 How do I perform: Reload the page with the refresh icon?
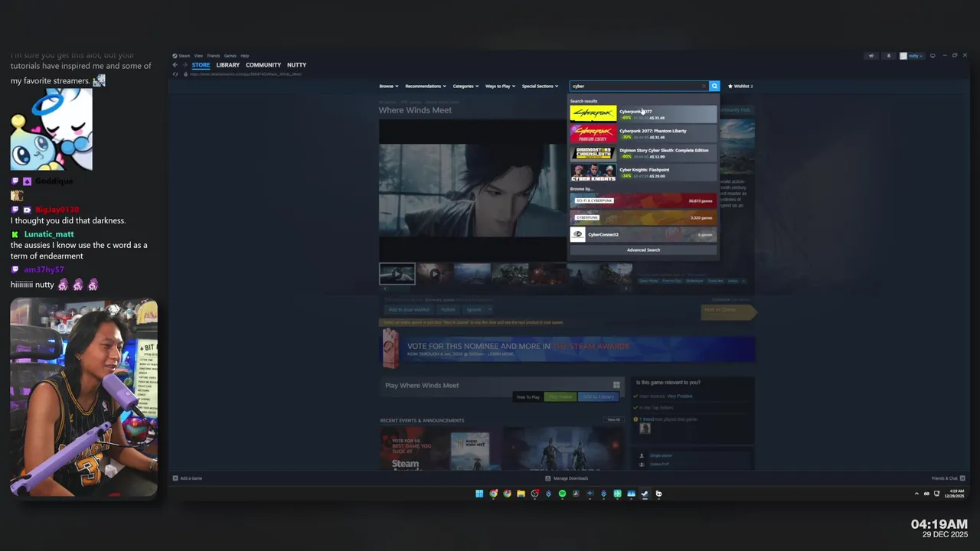click(175, 74)
